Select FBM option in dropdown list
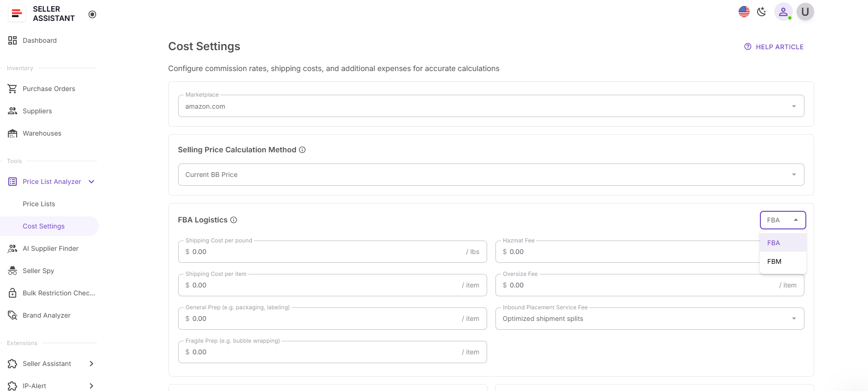 click(x=783, y=261)
